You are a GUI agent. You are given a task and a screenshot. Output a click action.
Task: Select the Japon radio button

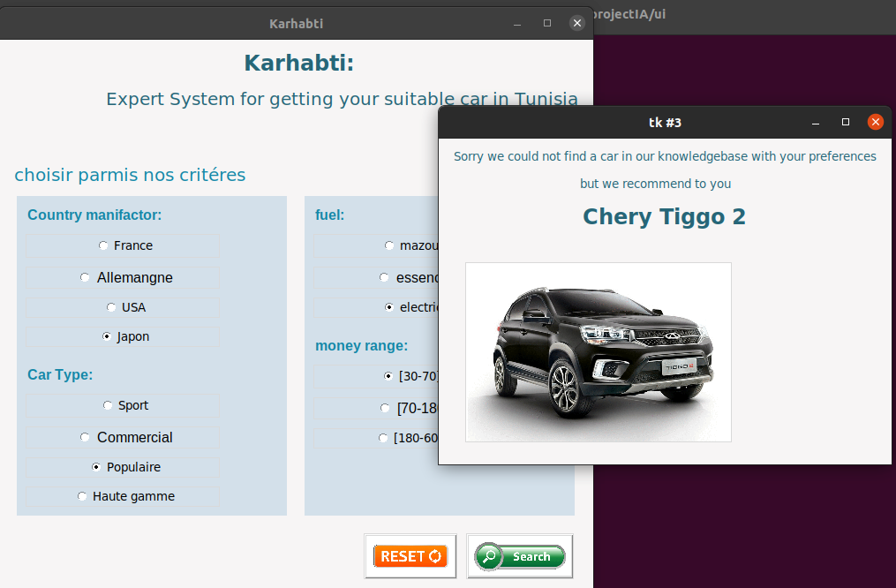click(123, 336)
